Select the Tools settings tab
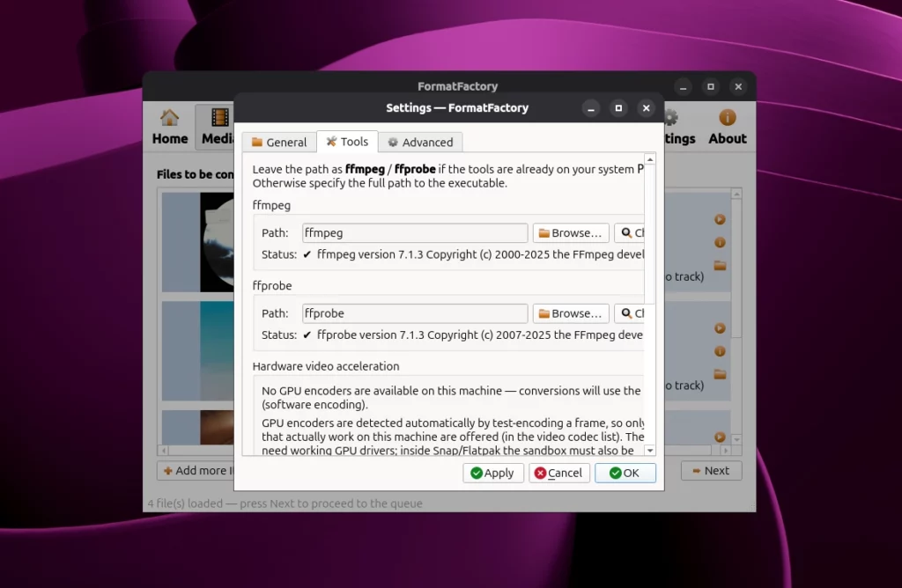 point(347,142)
